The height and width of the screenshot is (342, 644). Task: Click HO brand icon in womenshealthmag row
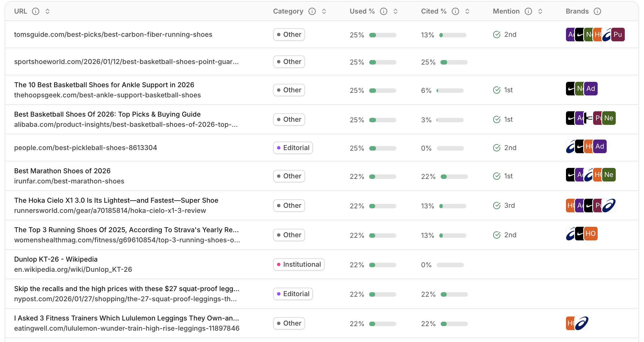click(x=591, y=234)
